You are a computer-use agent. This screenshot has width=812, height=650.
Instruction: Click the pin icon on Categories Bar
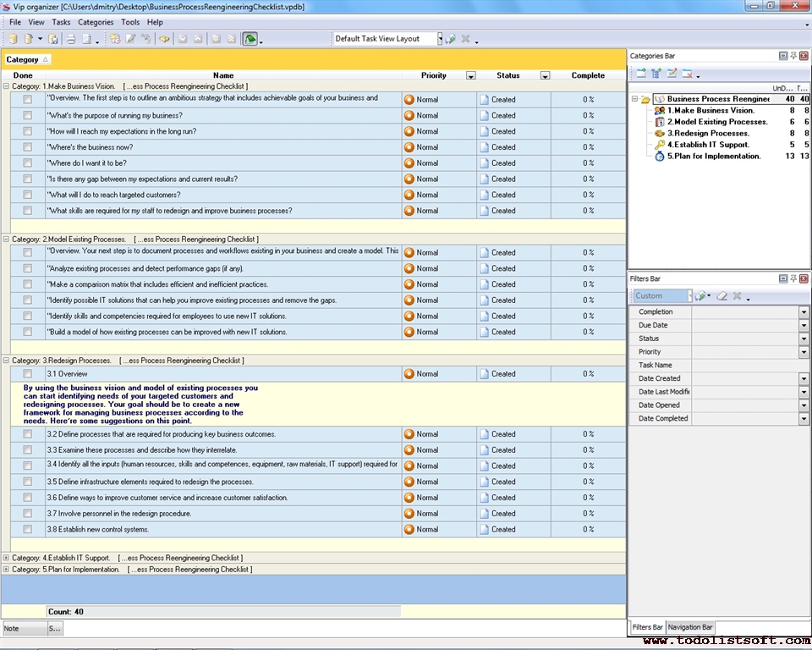pyautogui.click(x=793, y=56)
